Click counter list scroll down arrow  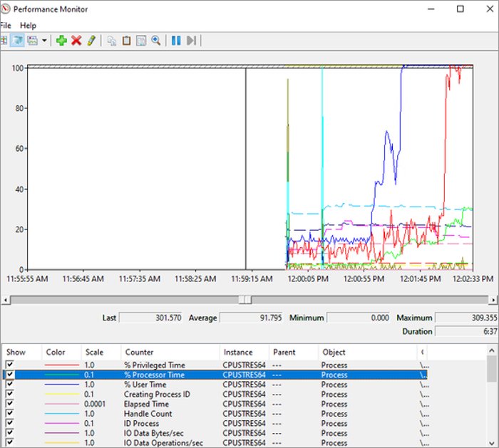(x=491, y=443)
